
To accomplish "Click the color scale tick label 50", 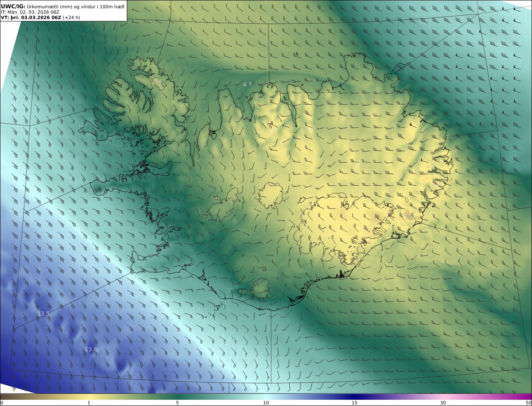I will point(529,403).
